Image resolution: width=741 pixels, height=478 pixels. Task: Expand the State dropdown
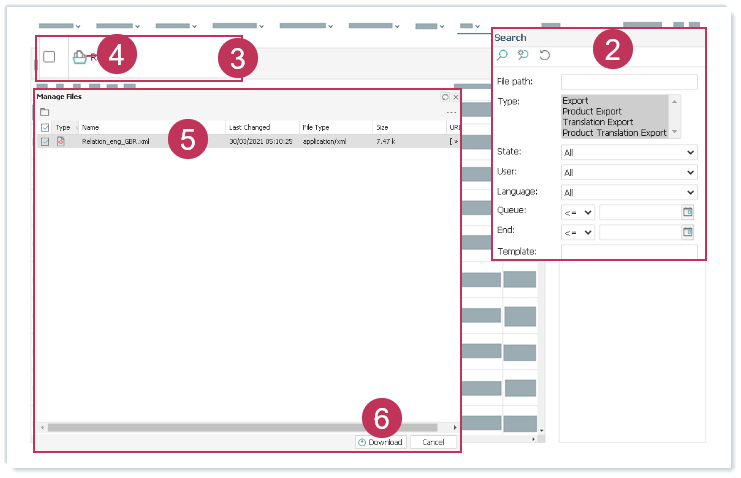pos(628,152)
